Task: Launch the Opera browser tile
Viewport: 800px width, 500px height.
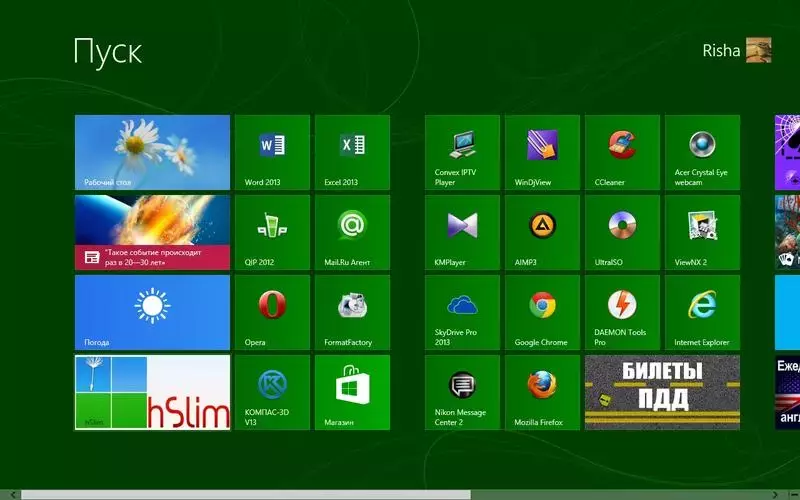Action: point(272,313)
